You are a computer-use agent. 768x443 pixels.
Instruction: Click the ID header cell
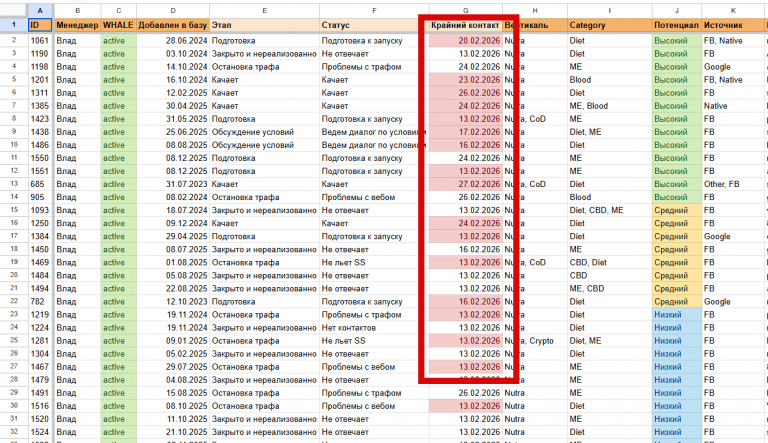click(x=40, y=25)
